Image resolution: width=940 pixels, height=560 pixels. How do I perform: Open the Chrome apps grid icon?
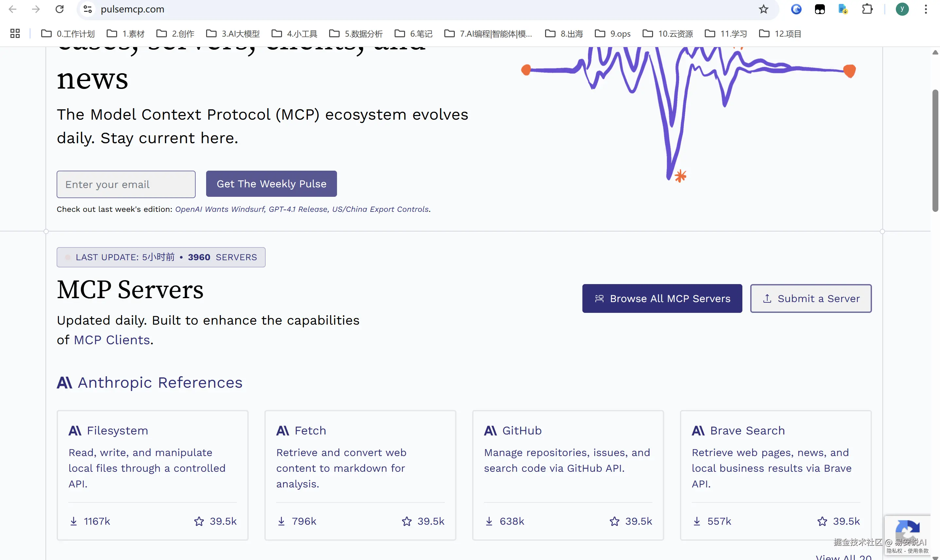coord(15,34)
